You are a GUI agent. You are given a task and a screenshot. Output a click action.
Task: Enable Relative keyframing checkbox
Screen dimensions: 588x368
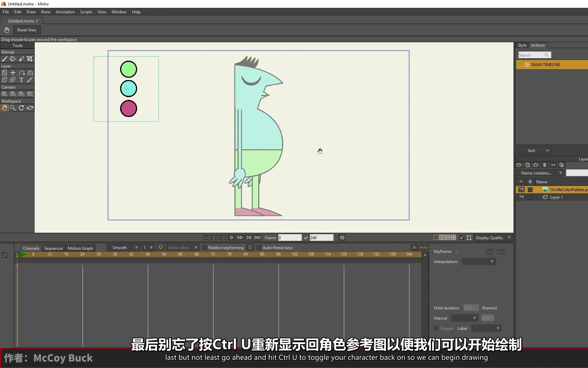pyautogui.click(x=205, y=248)
